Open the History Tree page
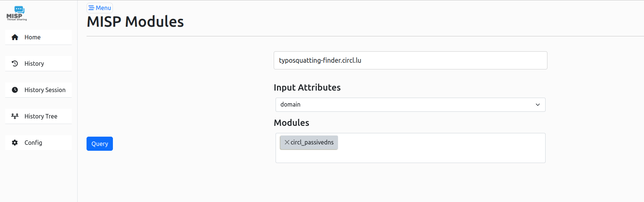 38,116
